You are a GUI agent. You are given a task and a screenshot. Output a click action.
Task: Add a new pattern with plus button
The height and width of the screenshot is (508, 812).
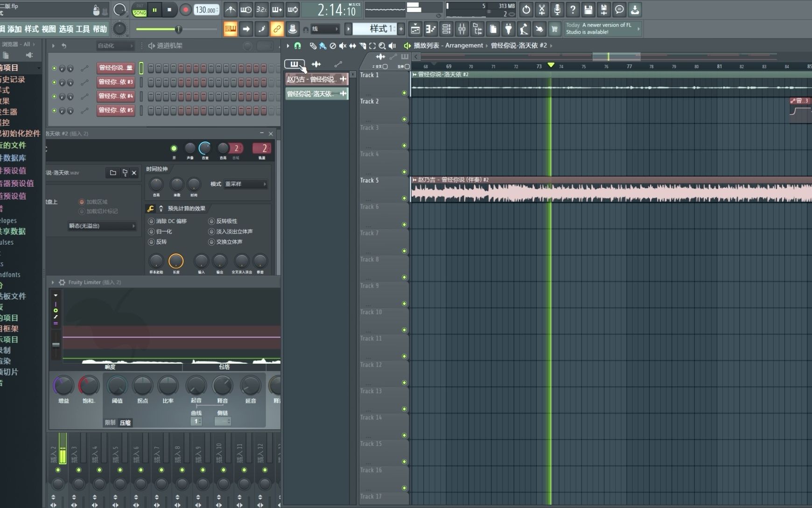coord(400,29)
